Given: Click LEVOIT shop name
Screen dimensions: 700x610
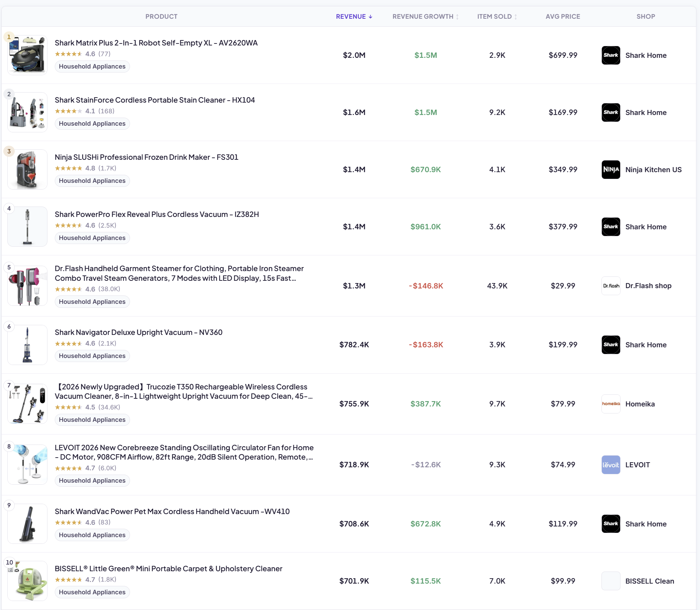Looking at the screenshot, I should (x=638, y=465).
